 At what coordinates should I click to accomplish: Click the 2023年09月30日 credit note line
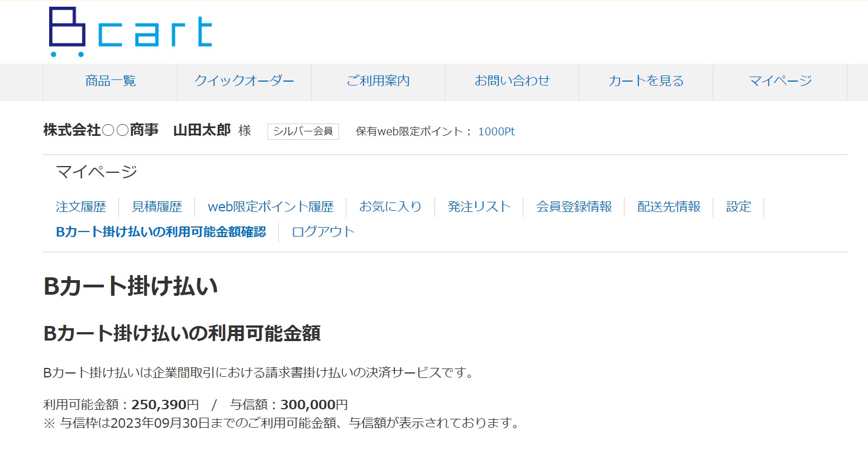pos(282,423)
